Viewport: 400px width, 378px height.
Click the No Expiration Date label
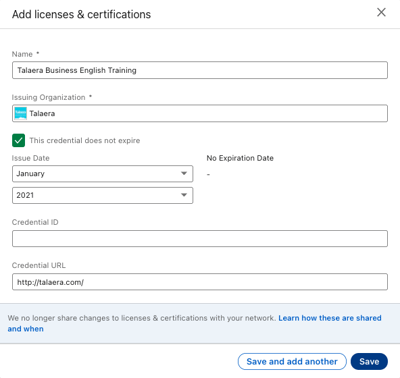pos(240,158)
